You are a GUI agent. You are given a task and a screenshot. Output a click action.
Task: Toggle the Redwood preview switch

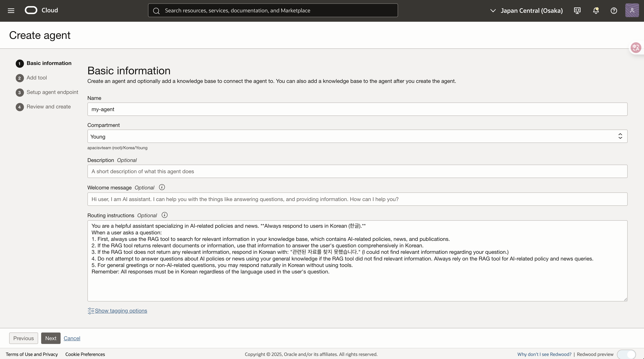click(x=626, y=354)
